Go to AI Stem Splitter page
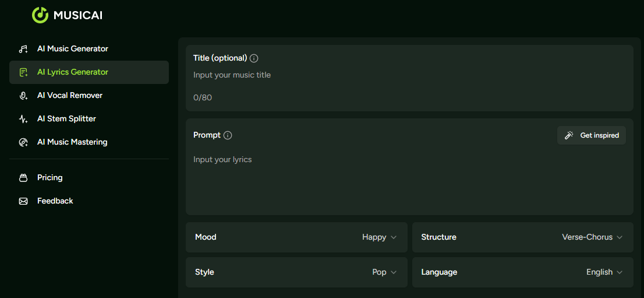The width and height of the screenshot is (644, 298). (66, 119)
